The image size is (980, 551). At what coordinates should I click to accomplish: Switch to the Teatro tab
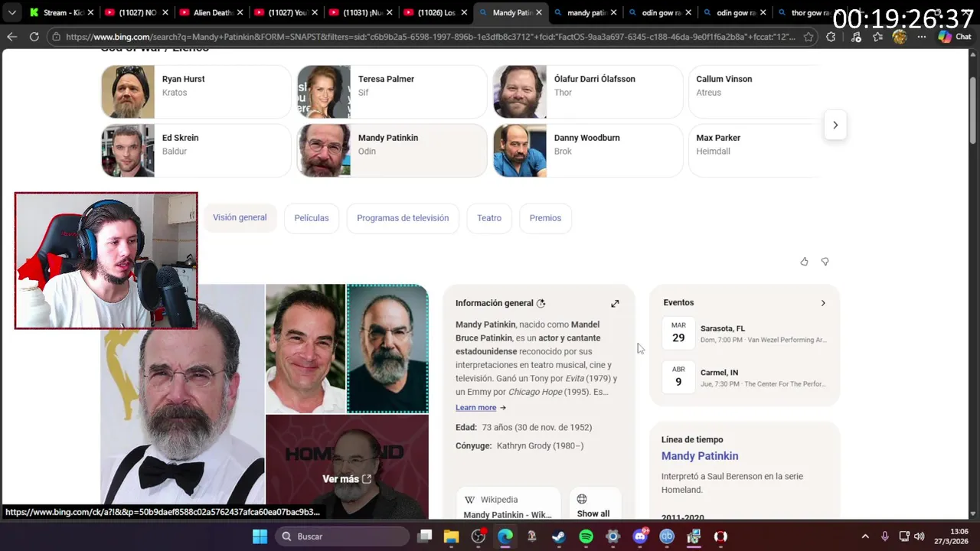[489, 218]
